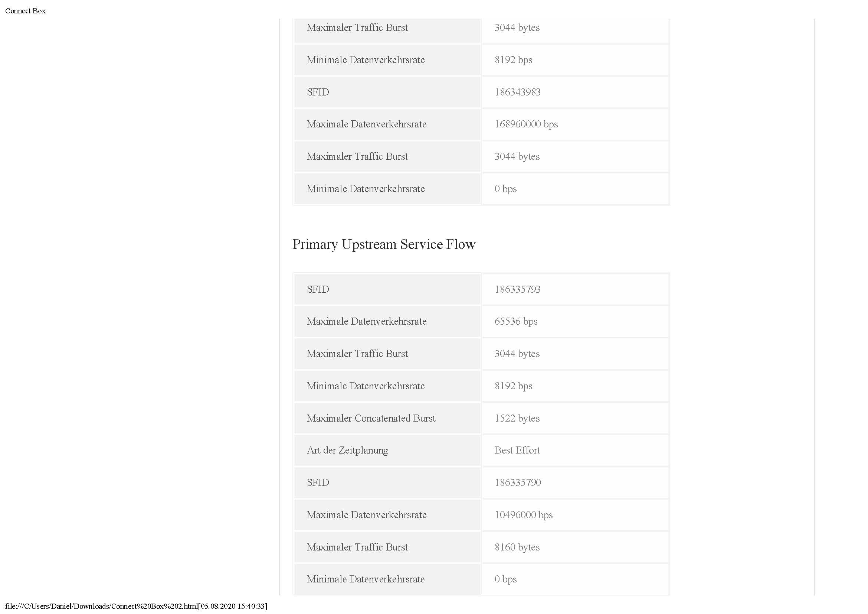Click the Art der Zeitplanung label

coord(347,451)
